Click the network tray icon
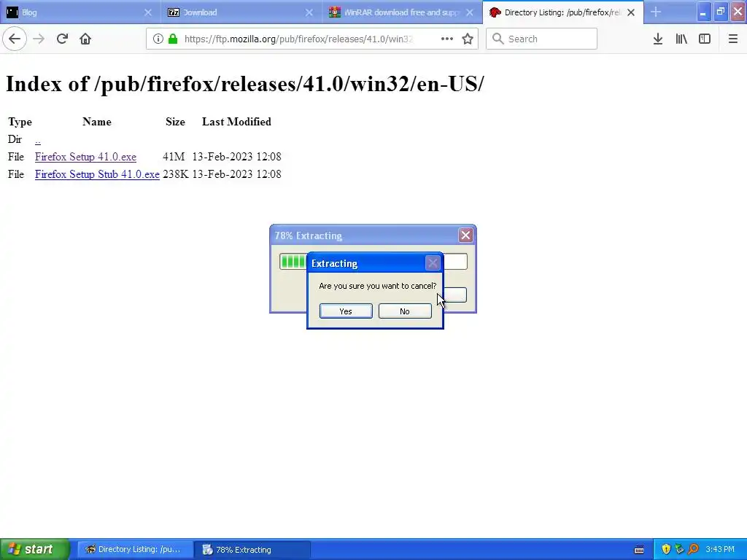Image resolution: width=747 pixels, height=560 pixels. click(679, 549)
